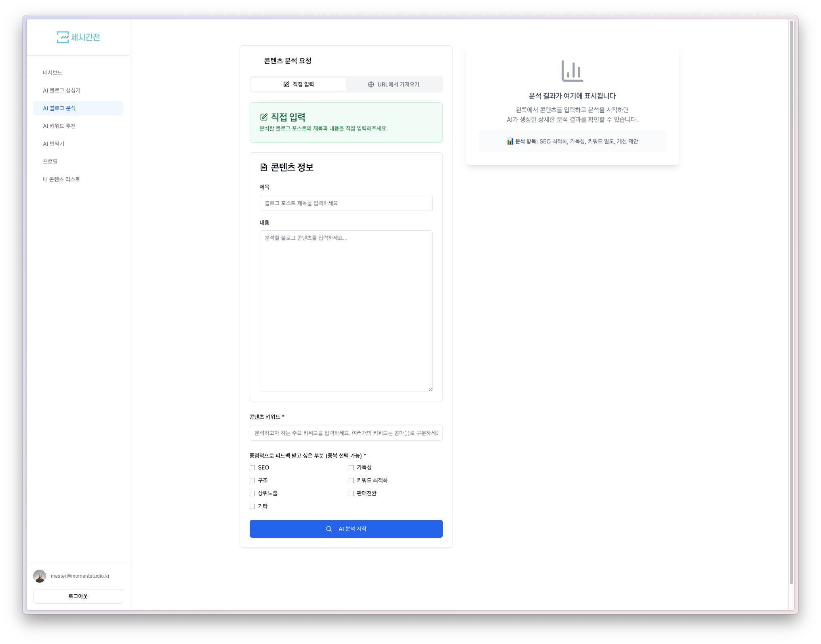Image resolution: width=821 pixels, height=644 pixels.
Task: Check the 상위노출 checkbox
Action: coord(252,493)
